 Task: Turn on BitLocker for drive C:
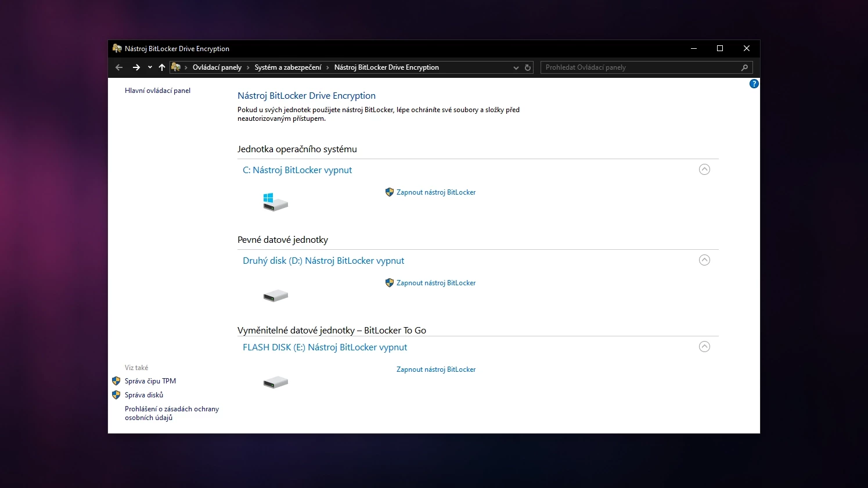(x=436, y=192)
